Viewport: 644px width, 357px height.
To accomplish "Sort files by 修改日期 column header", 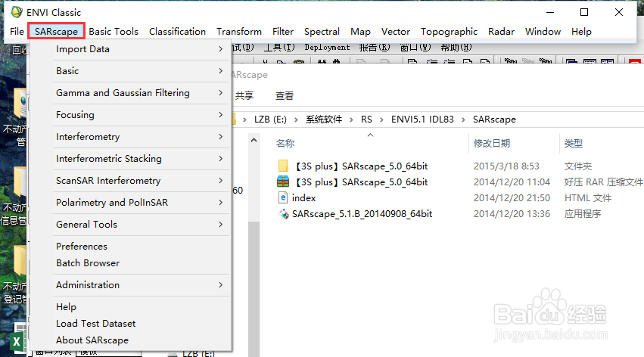I will click(x=492, y=143).
